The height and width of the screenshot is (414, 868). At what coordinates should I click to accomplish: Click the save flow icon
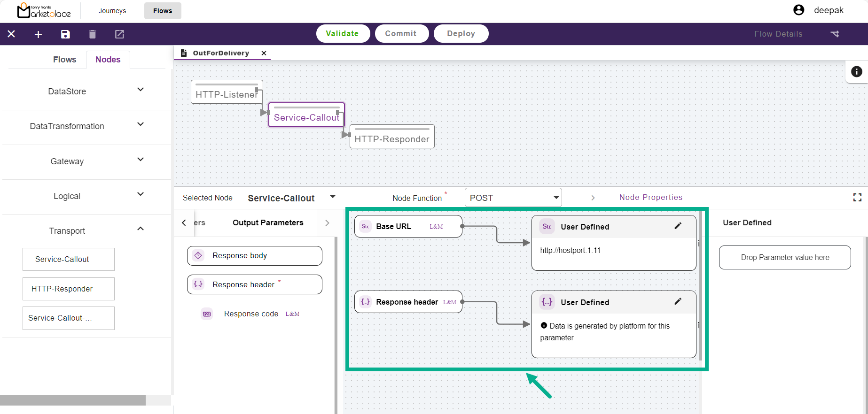click(65, 34)
